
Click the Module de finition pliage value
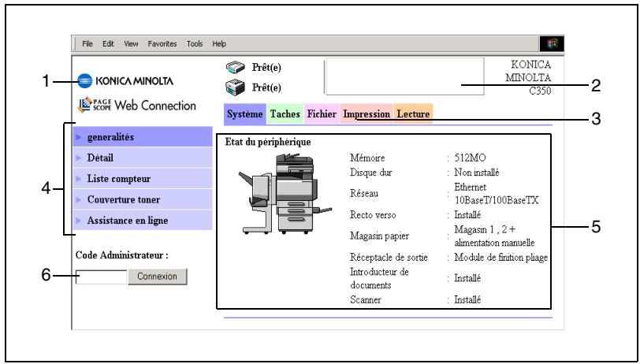click(x=501, y=258)
